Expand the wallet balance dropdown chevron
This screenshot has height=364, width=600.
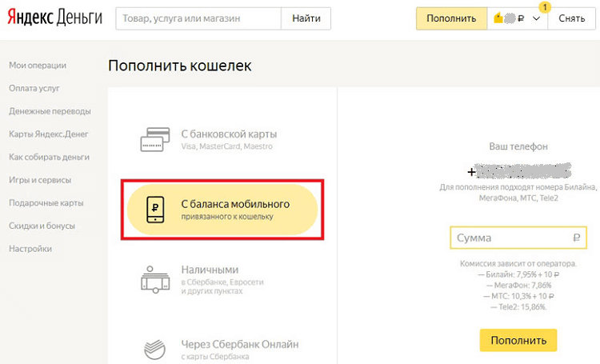click(537, 18)
